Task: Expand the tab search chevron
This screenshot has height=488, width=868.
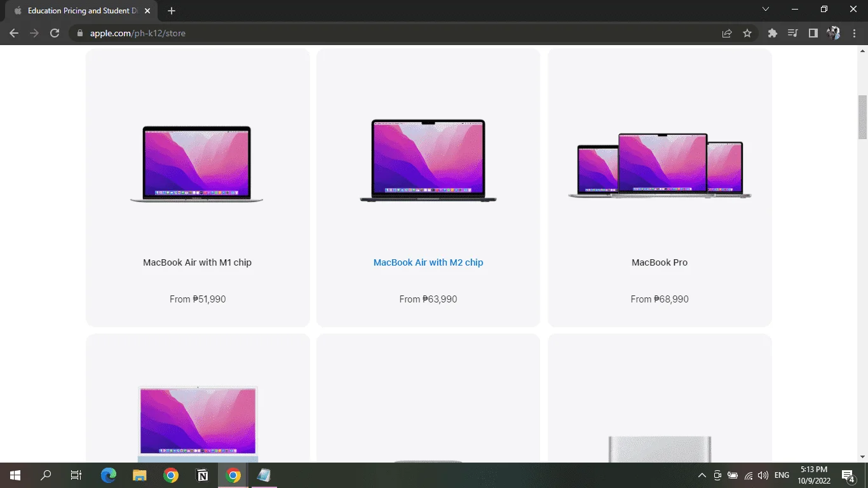Action: 766,10
